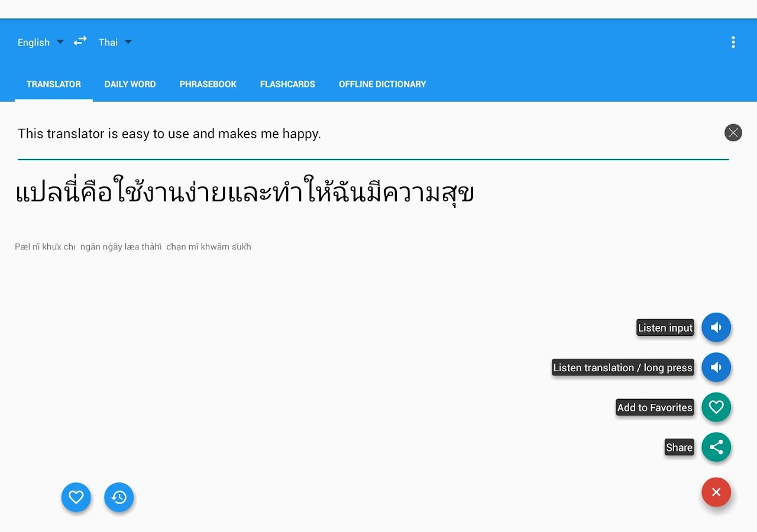The image size is (757, 532).
Task: Open the Flashcards tab
Action: (x=287, y=85)
